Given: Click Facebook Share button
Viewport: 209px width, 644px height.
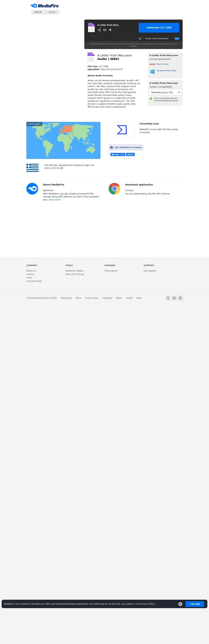Looking at the screenshot, I should 130,154.
